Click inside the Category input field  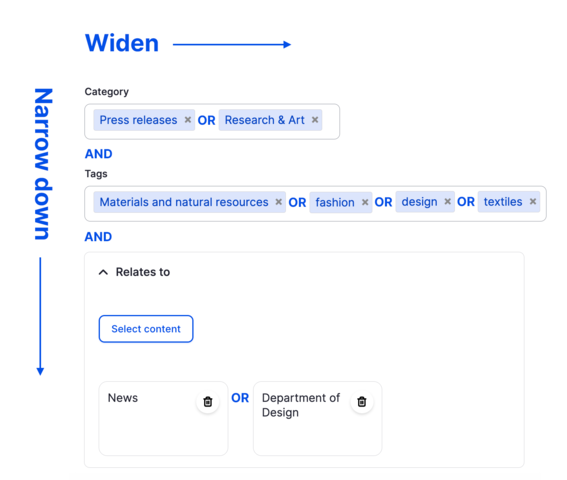(x=212, y=122)
